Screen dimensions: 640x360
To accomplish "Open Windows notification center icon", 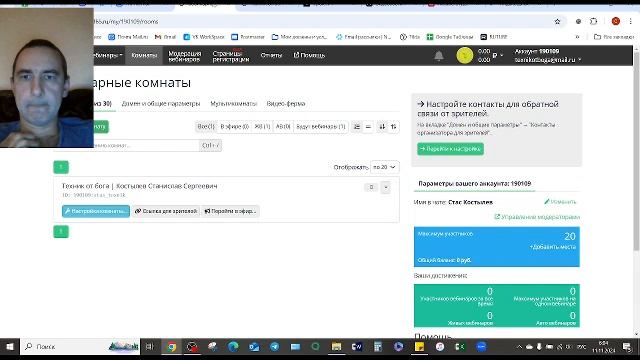I will click(x=627, y=347).
